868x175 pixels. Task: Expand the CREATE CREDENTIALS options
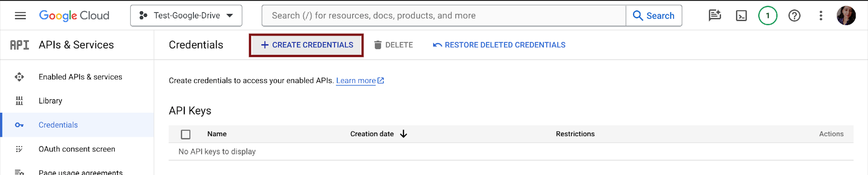point(306,45)
